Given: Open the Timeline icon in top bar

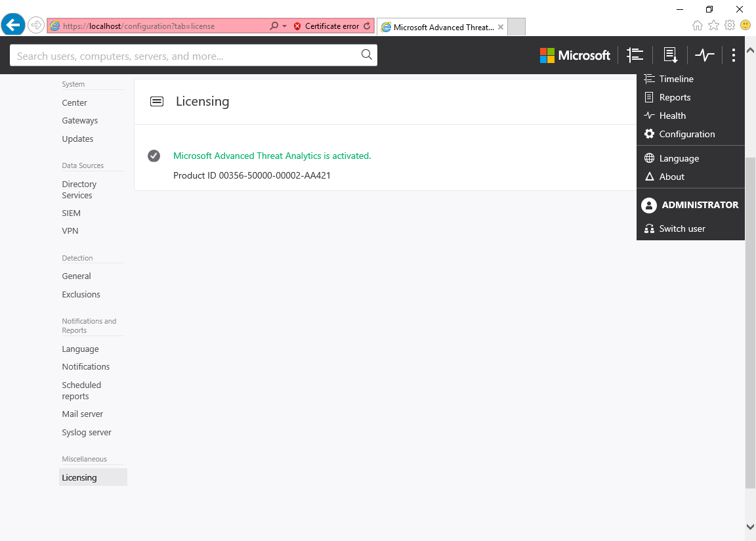Looking at the screenshot, I should click(635, 55).
